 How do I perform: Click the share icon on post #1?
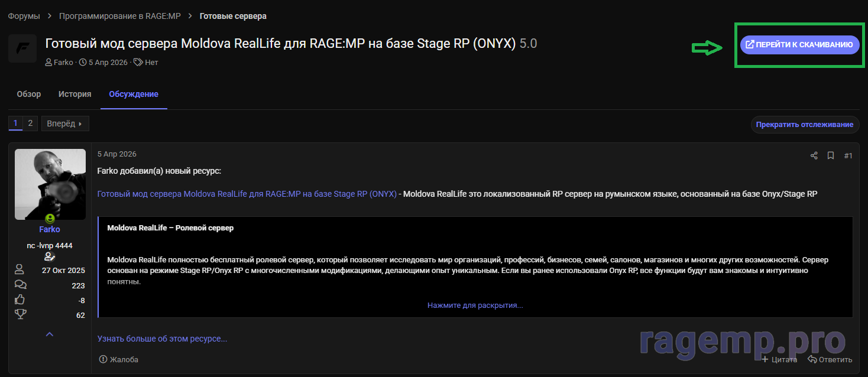(814, 155)
